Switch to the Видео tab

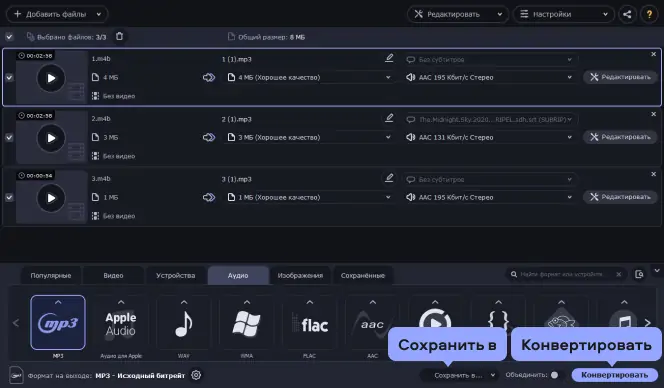(113, 275)
